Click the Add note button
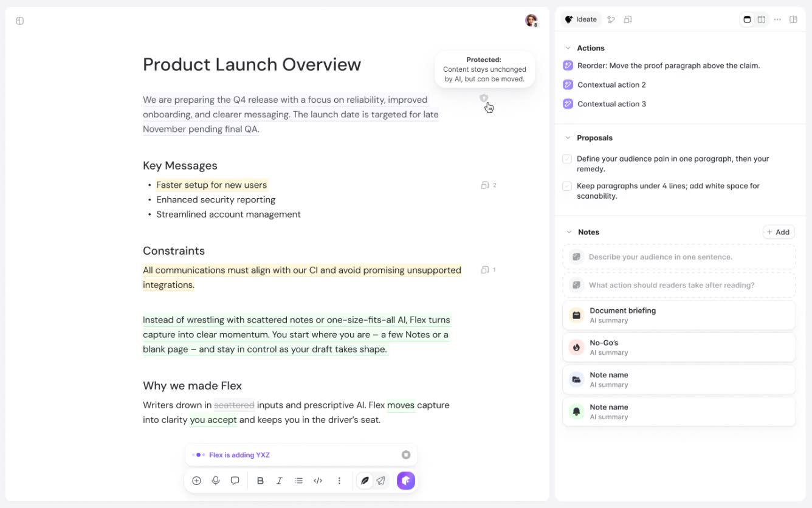This screenshot has height=508, width=812. pyautogui.click(x=779, y=232)
